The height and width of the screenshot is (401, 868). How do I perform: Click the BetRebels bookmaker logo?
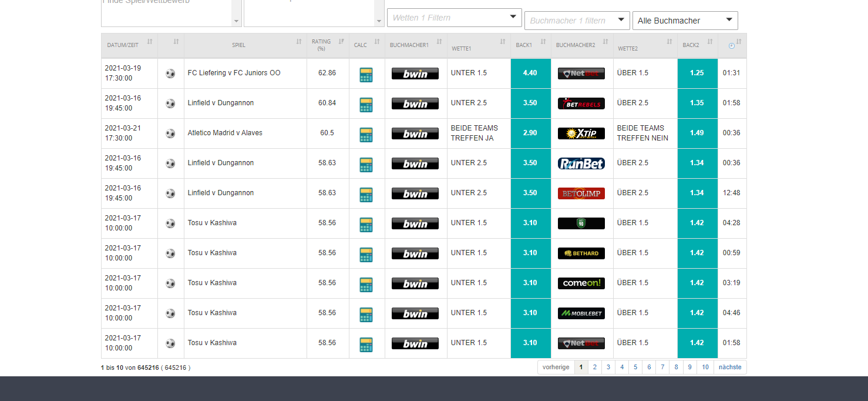pos(581,103)
